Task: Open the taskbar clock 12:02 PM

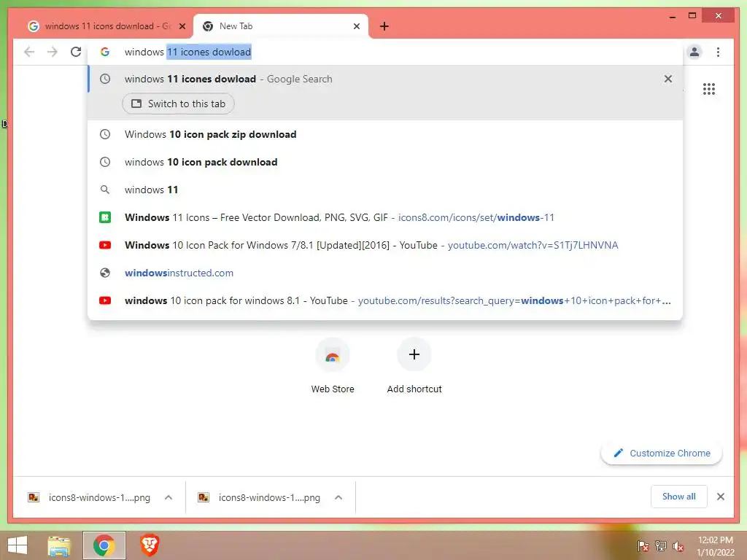Action: pyautogui.click(x=715, y=546)
